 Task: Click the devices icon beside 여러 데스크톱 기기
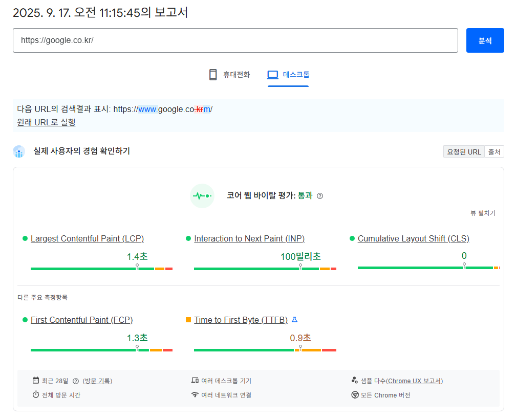click(x=195, y=380)
